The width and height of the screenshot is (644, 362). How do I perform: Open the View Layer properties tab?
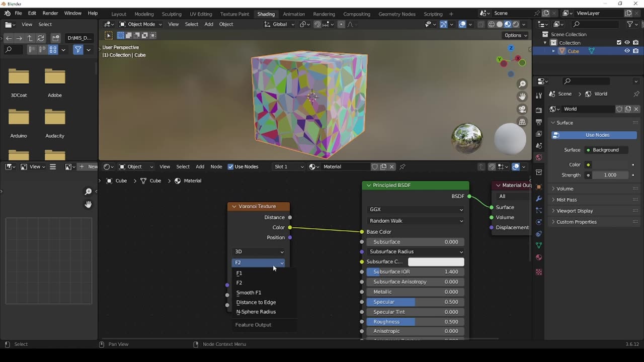coord(539,134)
